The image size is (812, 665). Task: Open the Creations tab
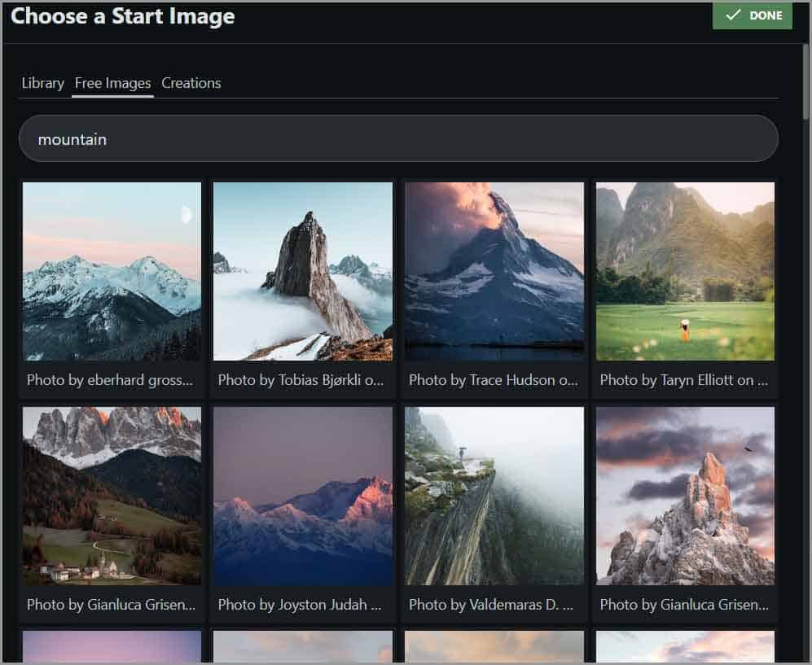click(x=191, y=83)
